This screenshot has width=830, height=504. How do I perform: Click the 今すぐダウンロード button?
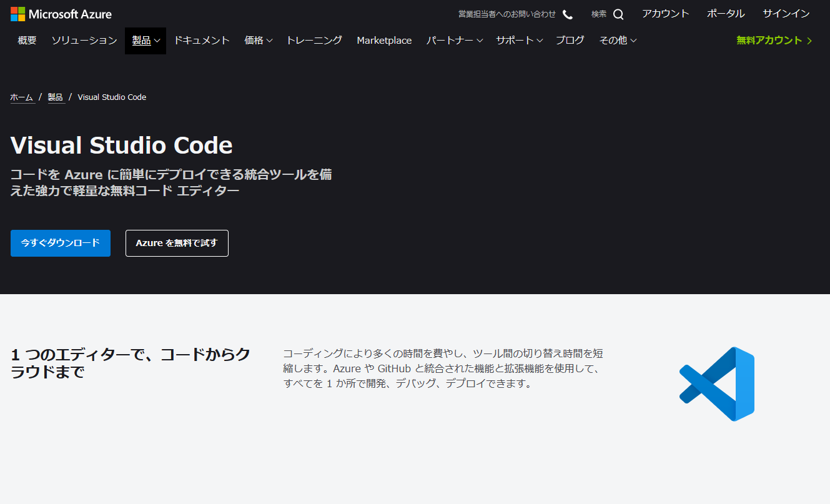tap(61, 243)
